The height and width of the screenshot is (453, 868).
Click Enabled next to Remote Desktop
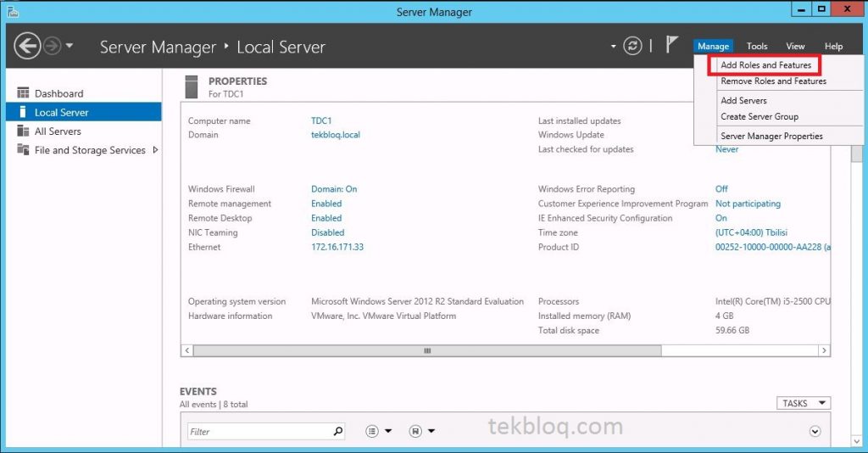pyautogui.click(x=326, y=218)
